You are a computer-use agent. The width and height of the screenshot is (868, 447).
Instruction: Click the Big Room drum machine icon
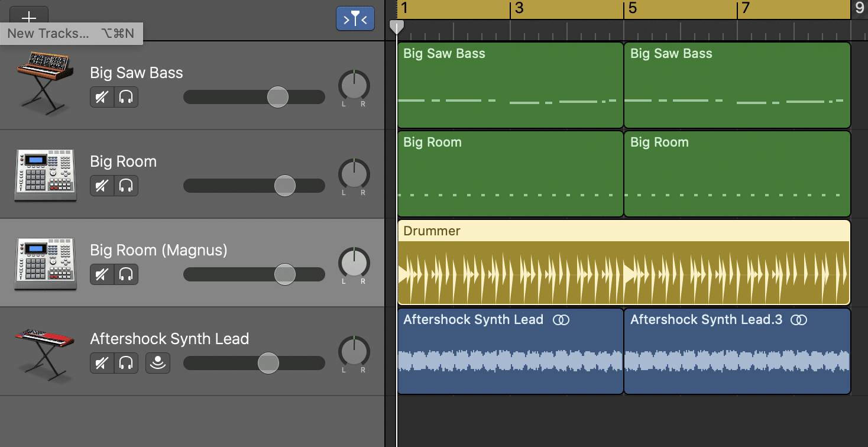pyautogui.click(x=44, y=174)
